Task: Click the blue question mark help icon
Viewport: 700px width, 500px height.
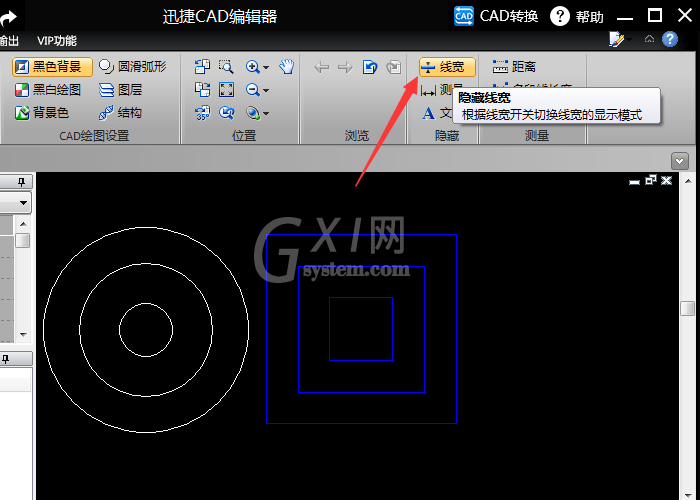Action: coord(670,39)
